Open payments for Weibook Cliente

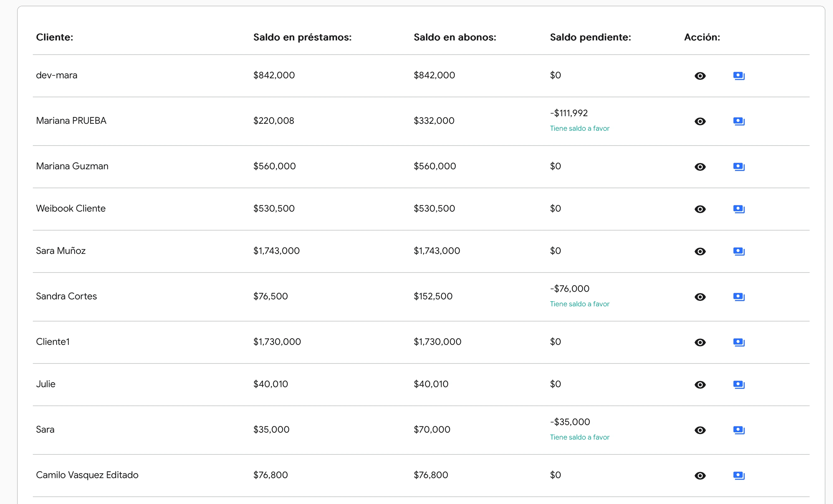[739, 209]
